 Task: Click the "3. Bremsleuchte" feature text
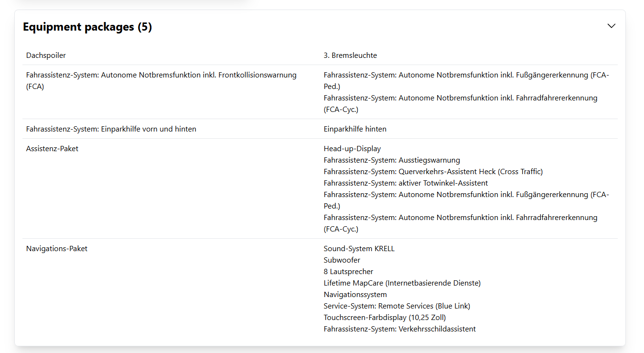point(350,55)
